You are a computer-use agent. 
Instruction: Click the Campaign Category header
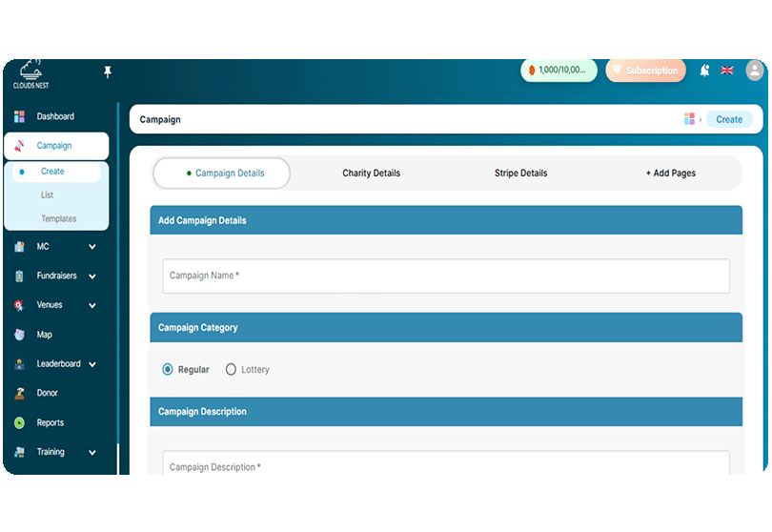(446, 328)
